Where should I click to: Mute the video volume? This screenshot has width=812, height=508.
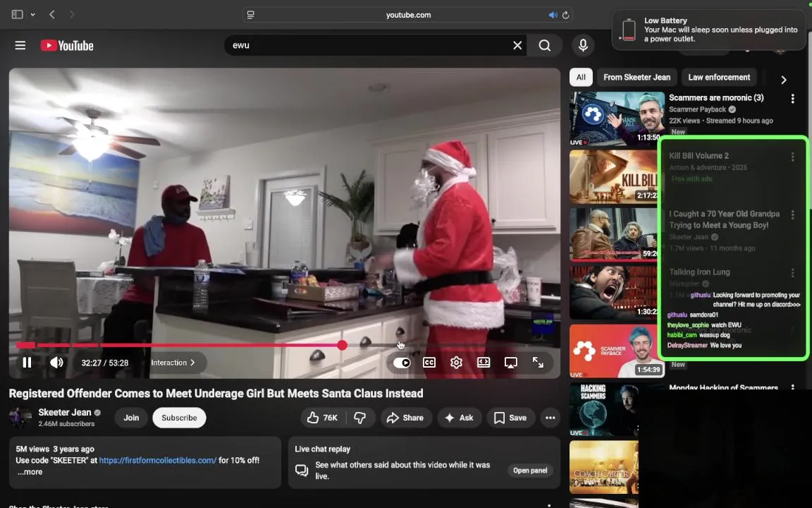coord(56,363)
